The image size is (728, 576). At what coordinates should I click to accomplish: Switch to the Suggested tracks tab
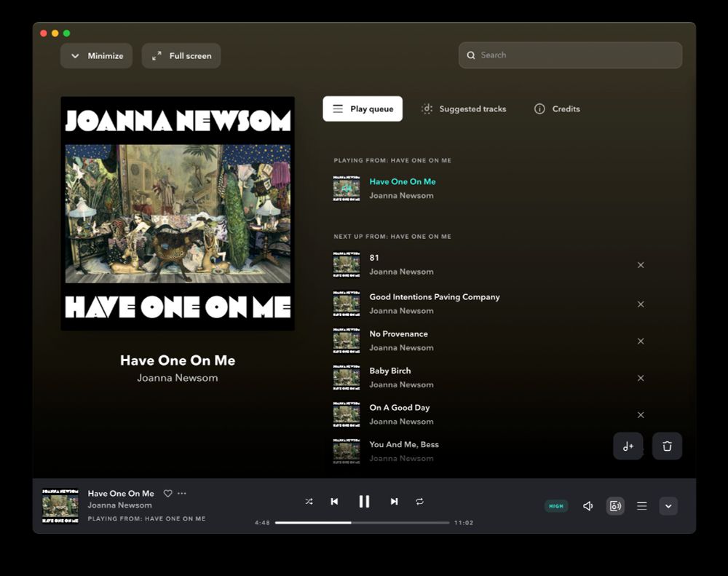pos(464,109)
